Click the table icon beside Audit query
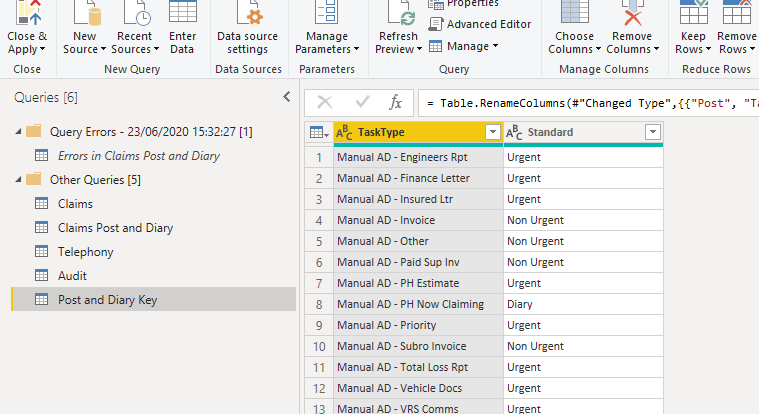759x414 pixels. [x=42, y=276]
